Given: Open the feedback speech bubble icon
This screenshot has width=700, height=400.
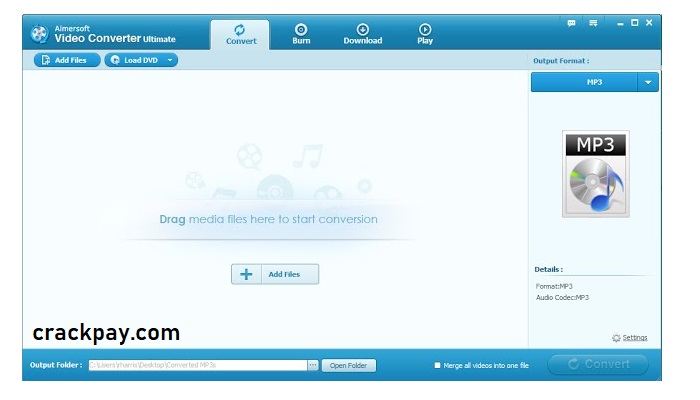Looking at the screenshot, I should (571, 23).
